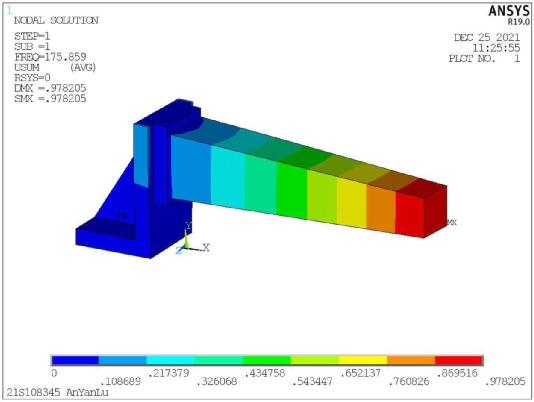Click the MX maximum marker on beam tip
This screenshot has width=534, height=402.
(452, 222)
